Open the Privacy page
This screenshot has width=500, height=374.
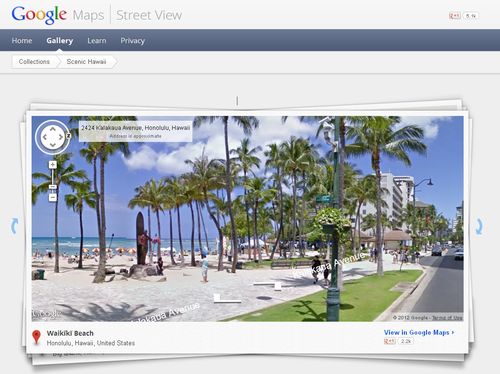click(x=133, y=41)
